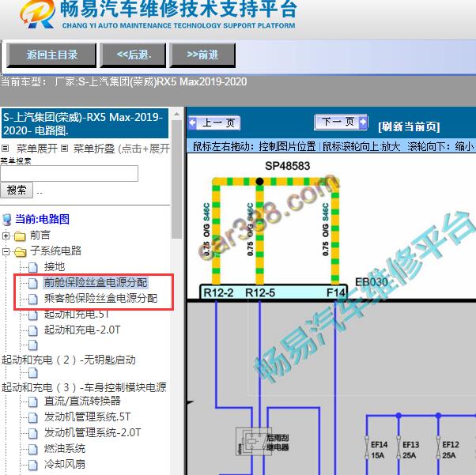Click the R12-5 connector pin label
The width and height of the screenshot is (476, 475).
point(260,292)
